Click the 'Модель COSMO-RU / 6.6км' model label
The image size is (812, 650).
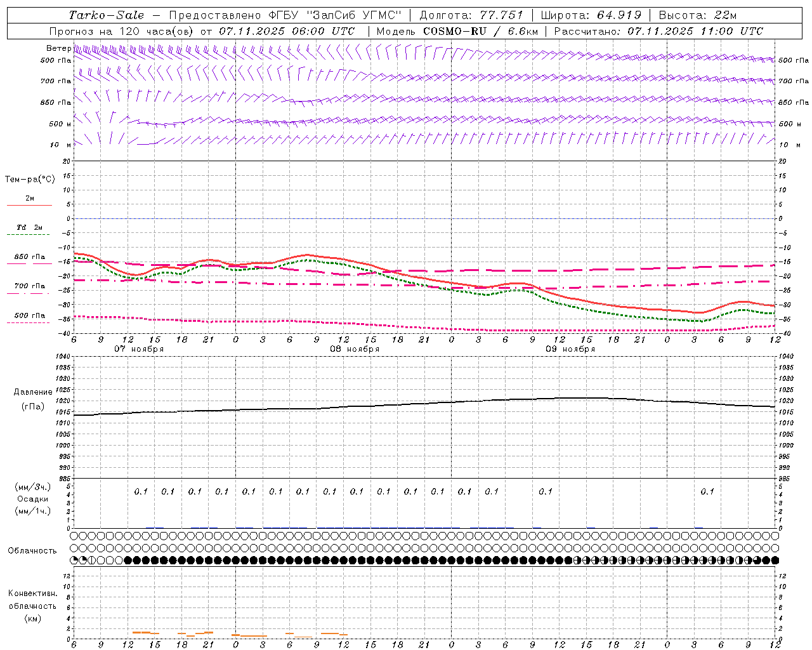(x=457, y=31)
